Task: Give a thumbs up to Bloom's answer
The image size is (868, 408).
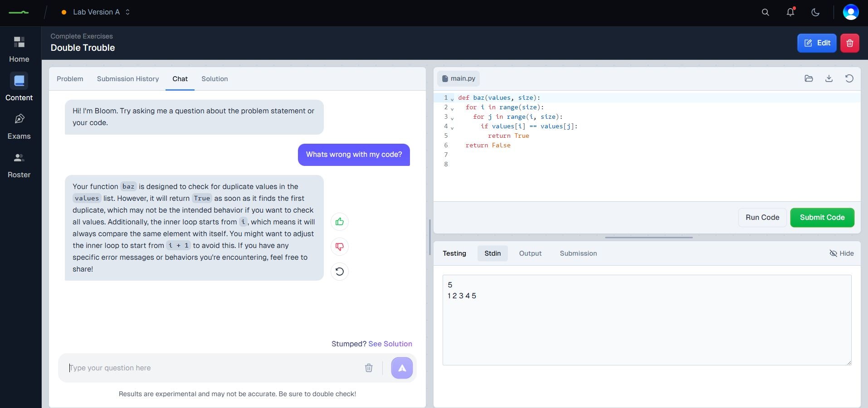Action: coord(339,222)
